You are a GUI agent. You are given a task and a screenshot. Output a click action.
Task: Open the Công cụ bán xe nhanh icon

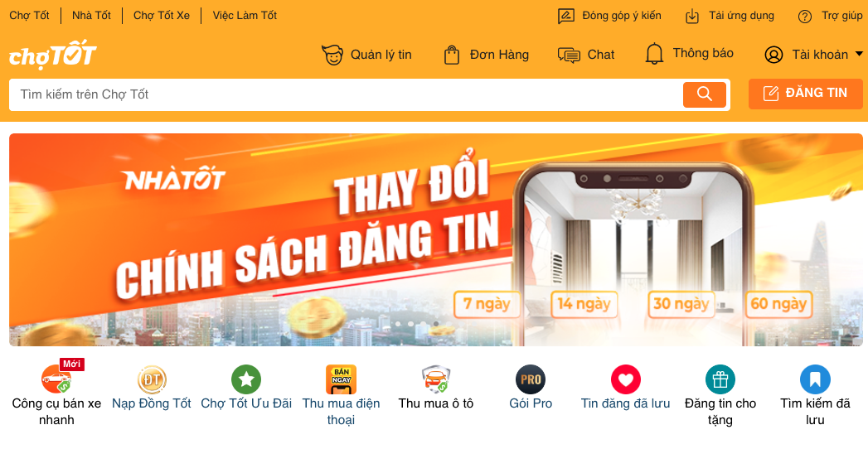tap(56, 379)
